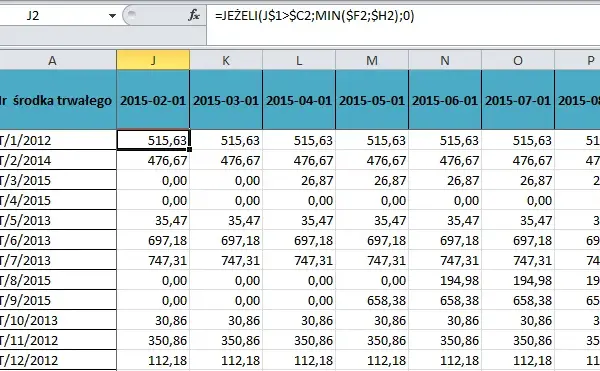Select column M header

point(372,60)
